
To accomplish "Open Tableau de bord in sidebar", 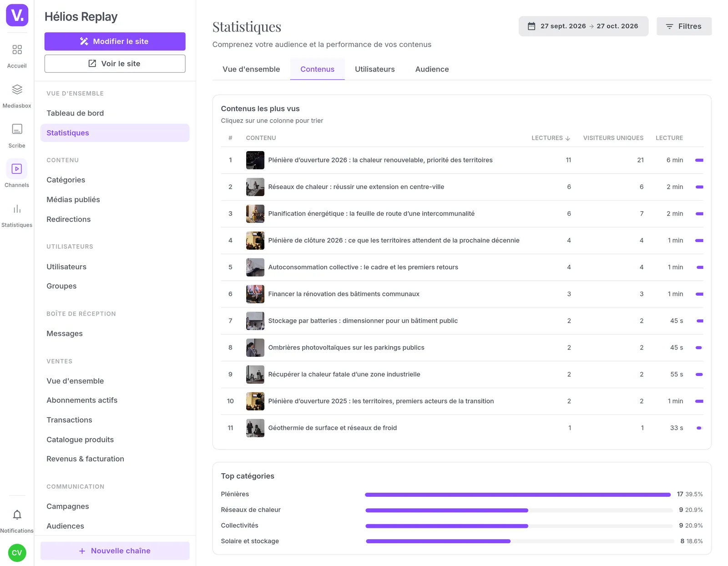I will pos(115,113).
